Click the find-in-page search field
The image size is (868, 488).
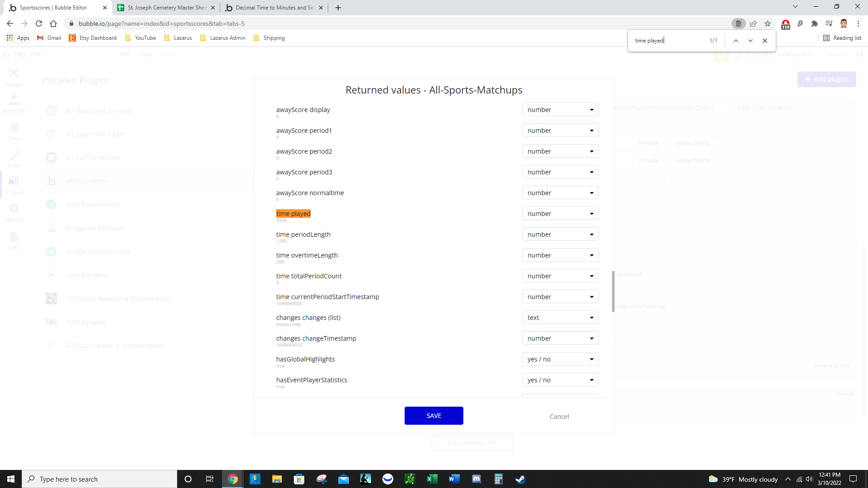[667, 41]
